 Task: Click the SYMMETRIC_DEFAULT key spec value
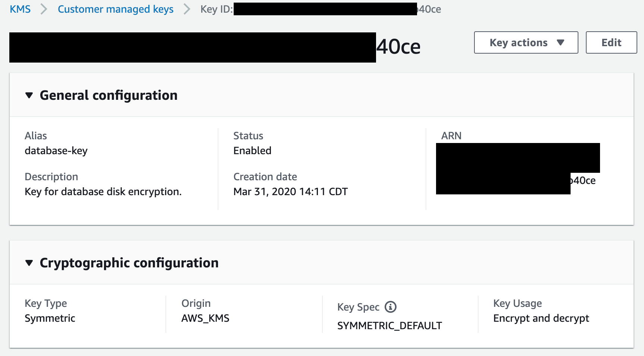389,325
